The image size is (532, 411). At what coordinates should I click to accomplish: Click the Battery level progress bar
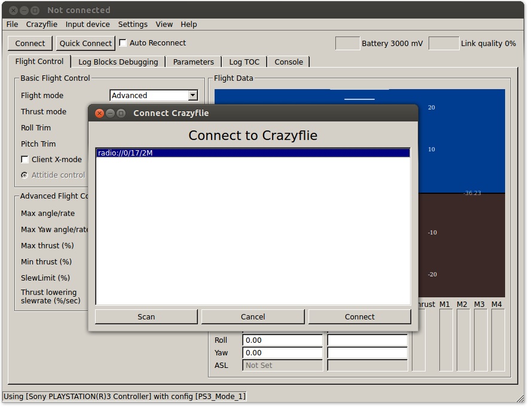click(x=347, y=44)
